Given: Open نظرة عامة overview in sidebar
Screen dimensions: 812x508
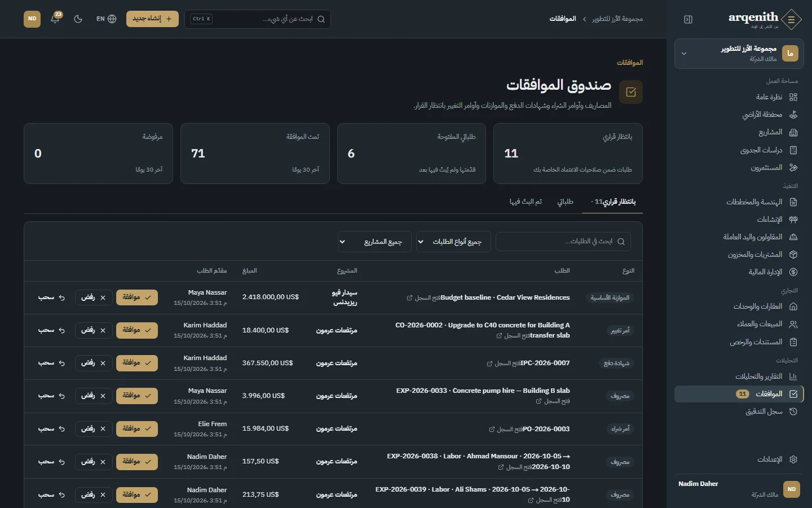Looking at the screenshot, I should click(x=739, y=97).
